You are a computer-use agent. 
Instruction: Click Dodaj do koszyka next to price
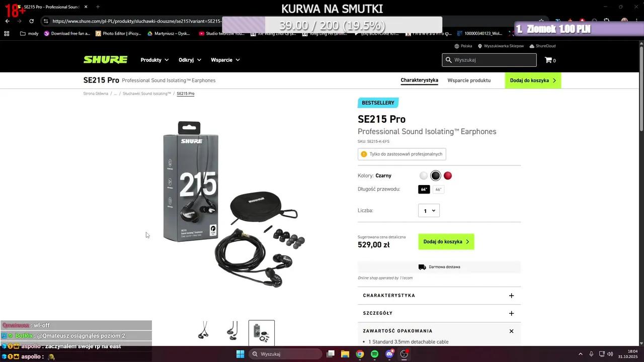pyautogui.click(x=446, y=242)
